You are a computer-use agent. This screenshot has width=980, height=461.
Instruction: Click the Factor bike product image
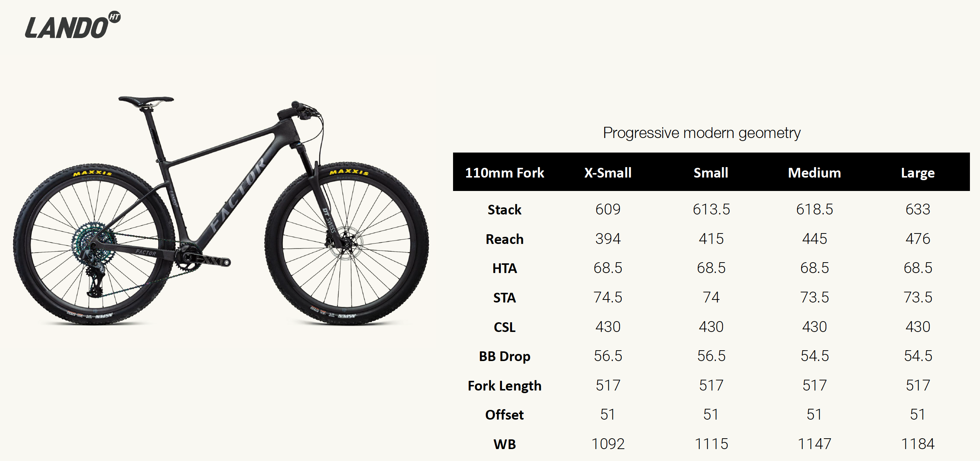(x=221, y=213)
